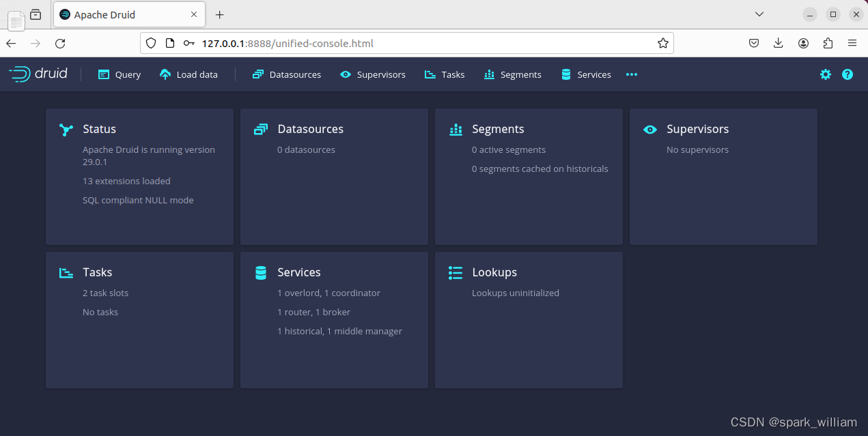Image resolution: width=868 pixels, height=436 pixels.
Task: Expand the list all tabs dropdown
Action: pos(759,14)
